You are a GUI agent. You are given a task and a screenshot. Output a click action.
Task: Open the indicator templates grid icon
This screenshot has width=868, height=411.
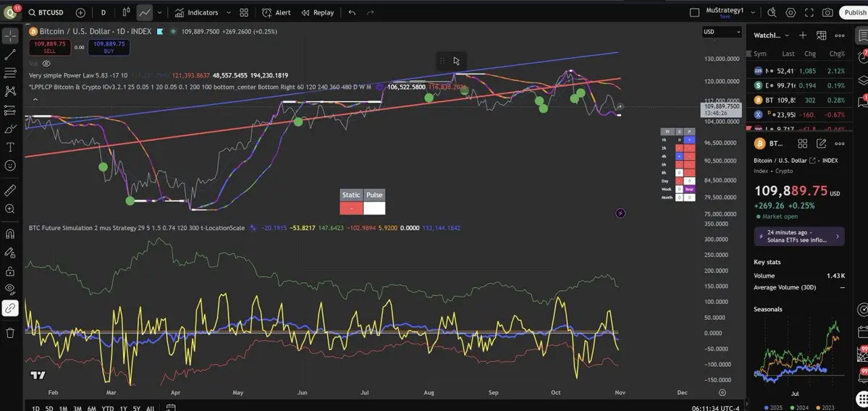[244, 12]
